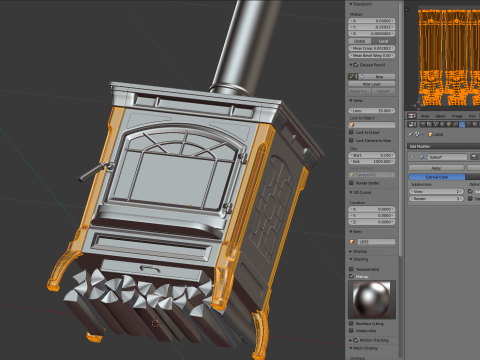The image size is (480, 360).
Task: Click the orange cube icon in Item panel
Action: tap(352, 242)
